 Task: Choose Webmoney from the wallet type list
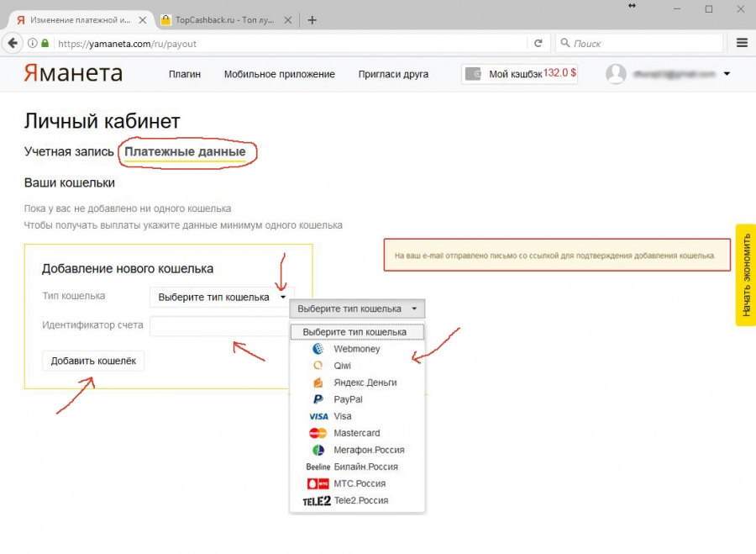tap(357, 349)
